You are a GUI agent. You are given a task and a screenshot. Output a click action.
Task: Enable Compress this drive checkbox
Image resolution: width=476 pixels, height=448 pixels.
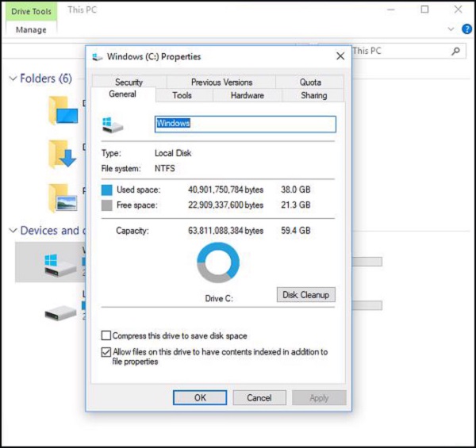tap(106, 335)
